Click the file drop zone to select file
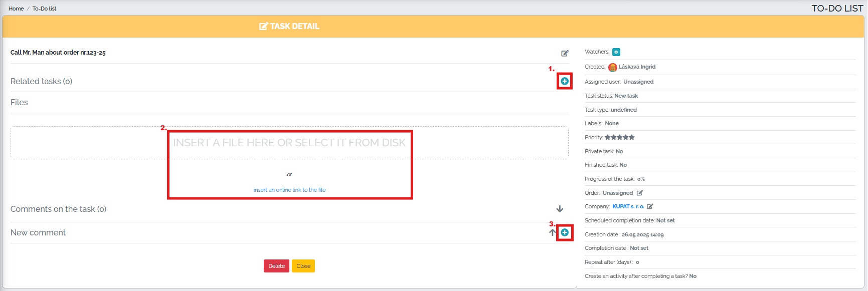Image resolution: width=868 pixels, height=291 pixels. 289,143
